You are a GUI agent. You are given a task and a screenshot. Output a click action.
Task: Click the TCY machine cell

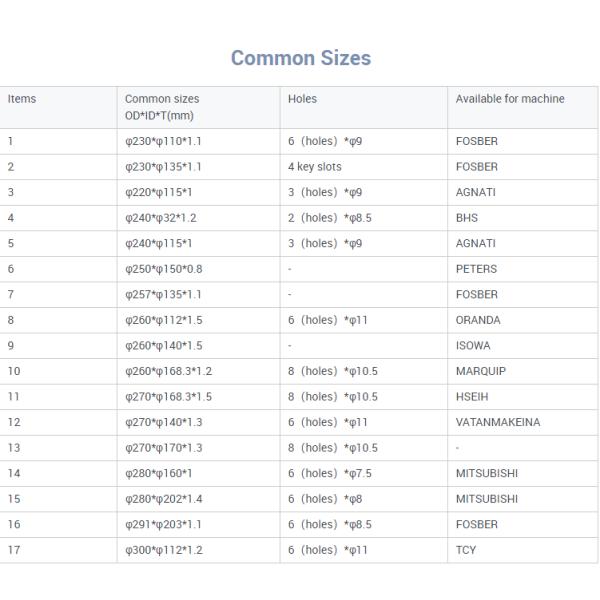[465, 549]
